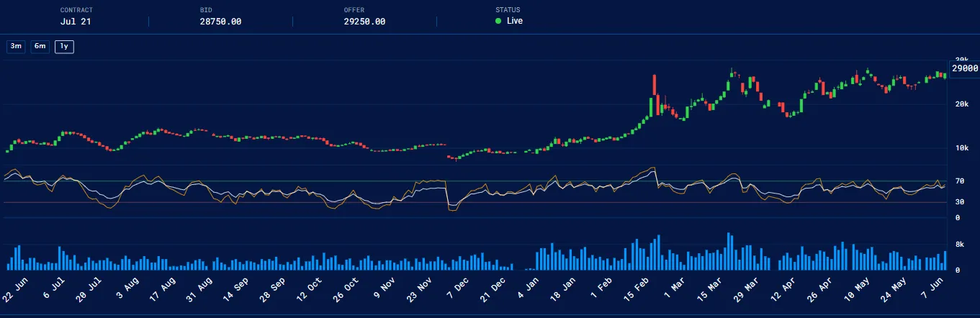This screenshot has width=980, height=318.
Task: Click the 29250.00 offer value
Action: (x=364, y=22)
